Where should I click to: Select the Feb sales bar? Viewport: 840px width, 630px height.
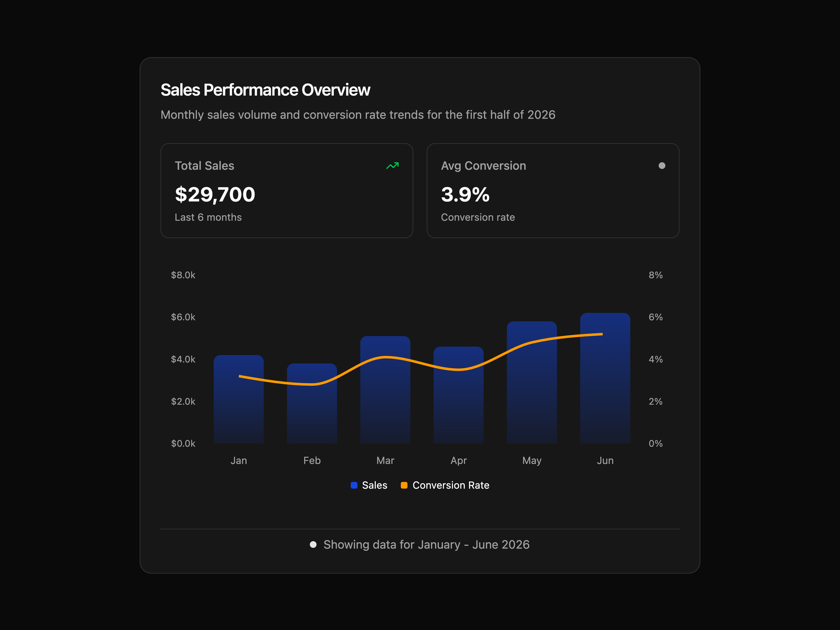(312, 403)
